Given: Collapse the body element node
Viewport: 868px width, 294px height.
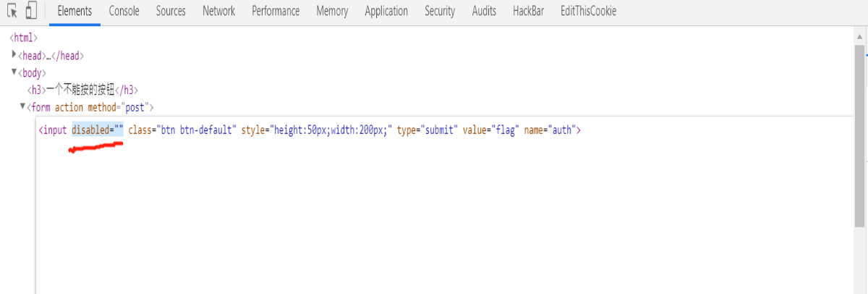Looking at the screenshot, I should [14, 72].
